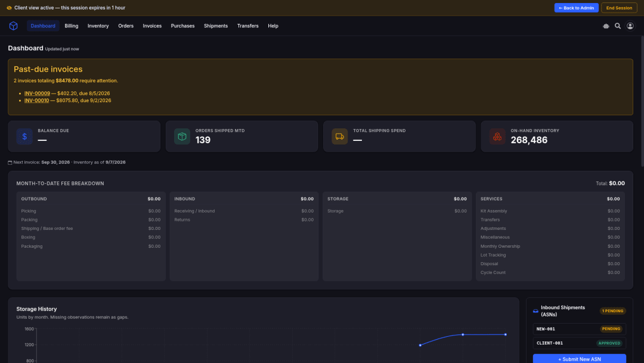Select the CLIENT-001 inbound shipment row
Screen dimensions: 644x363
coord(579,343)
